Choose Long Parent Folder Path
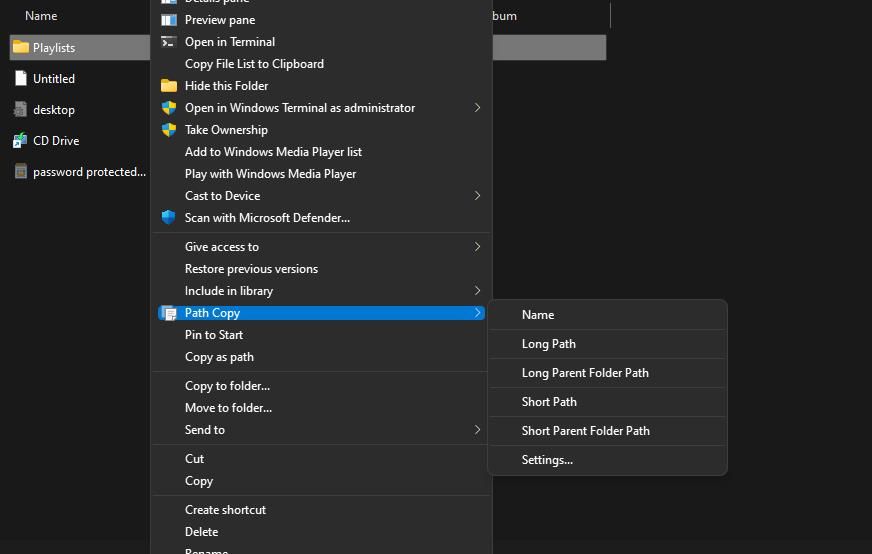This screenshot has width=872, height=554. pyautogui.click(x=607, y=373)
